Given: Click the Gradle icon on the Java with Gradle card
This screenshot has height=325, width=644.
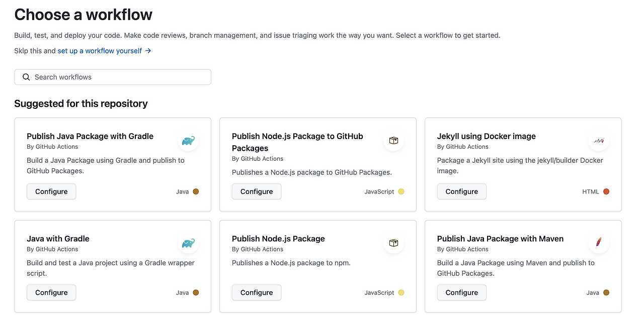Looking at the screenshot, I should click(x=188, y=243).
